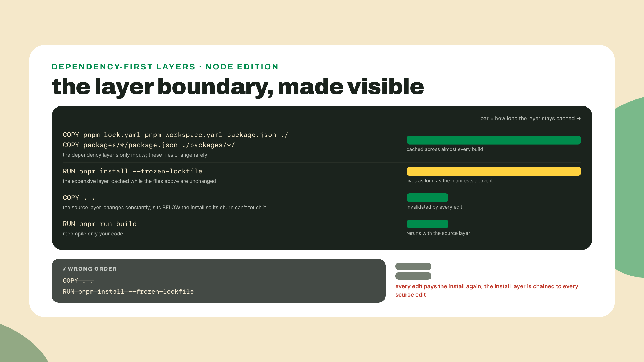Click the red warning "every edit pays the install again"

[439, 286]
